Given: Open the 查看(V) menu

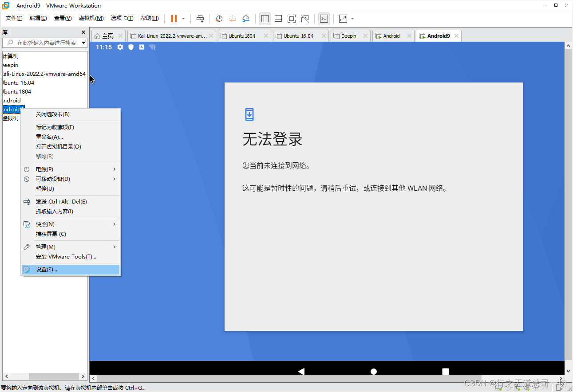Looking at the screenshot, I should pyautogui.click(x=63, y=18).
